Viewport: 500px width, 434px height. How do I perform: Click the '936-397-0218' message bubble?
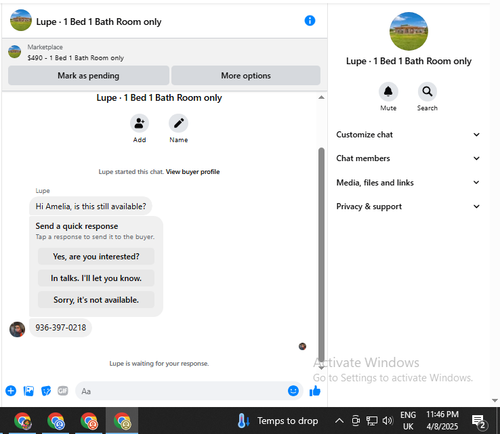tap(61, 328)
